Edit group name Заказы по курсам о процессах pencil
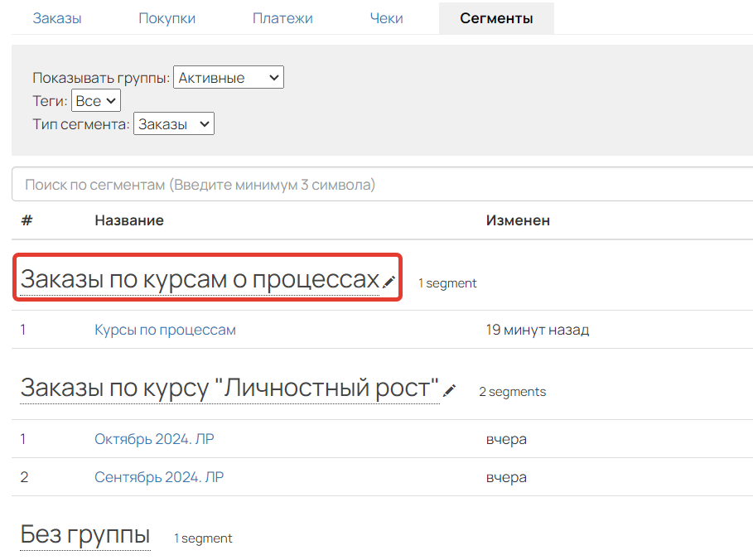Screen dimensions: 753x560 [389, 282]
